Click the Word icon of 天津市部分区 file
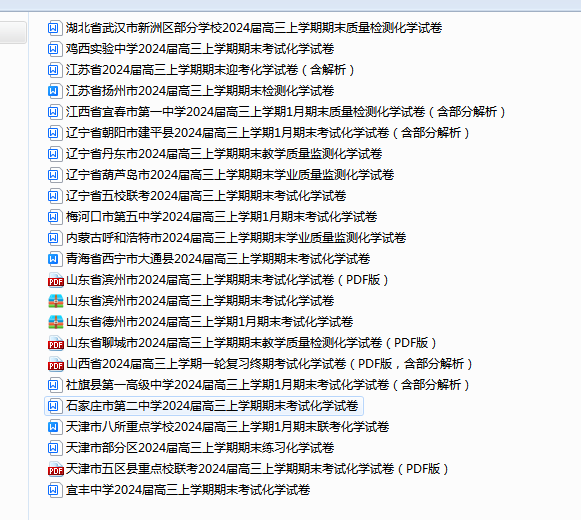This screenshot has height=520, width=581. click(x=54, y=448)
